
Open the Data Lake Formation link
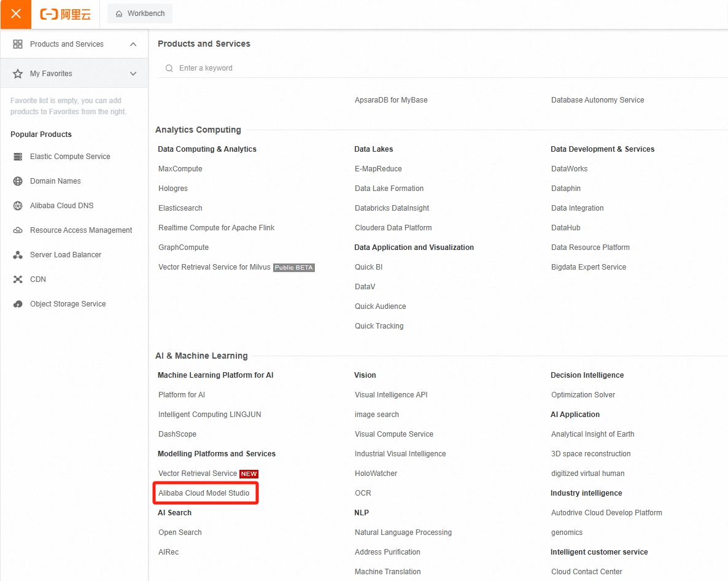389,189
